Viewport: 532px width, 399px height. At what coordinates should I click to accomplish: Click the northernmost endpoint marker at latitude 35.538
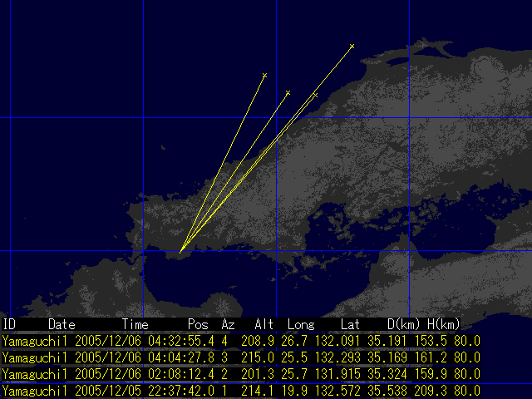coord(352,47)
